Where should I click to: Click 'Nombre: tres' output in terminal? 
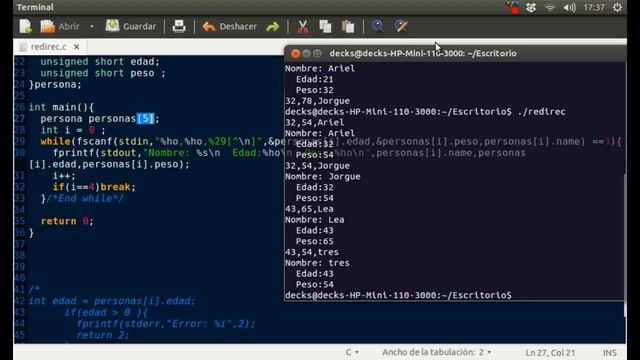(318, 263)
